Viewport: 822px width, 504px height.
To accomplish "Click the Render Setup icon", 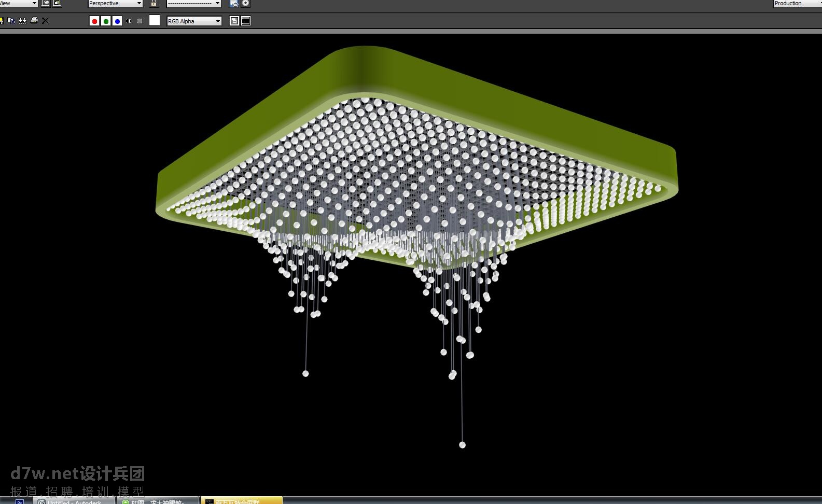I will click(234, 4).
